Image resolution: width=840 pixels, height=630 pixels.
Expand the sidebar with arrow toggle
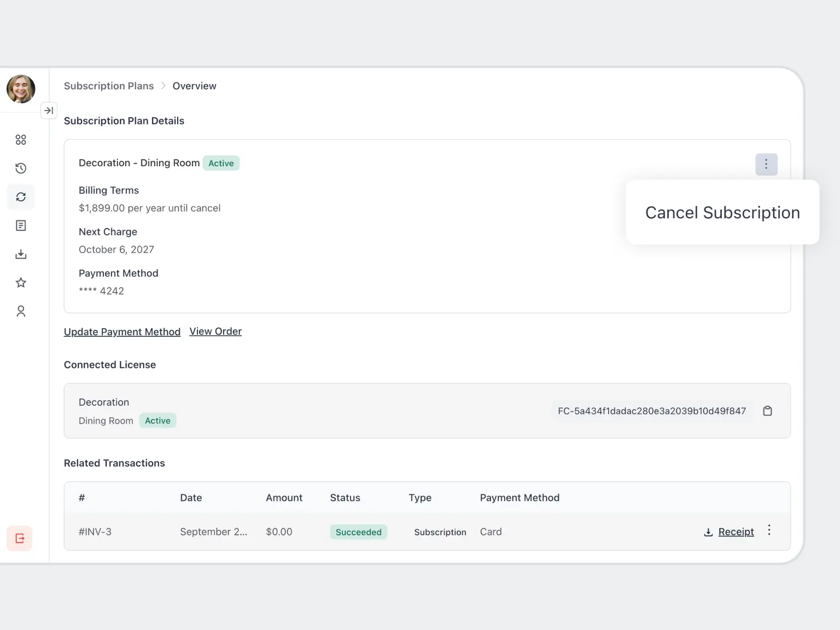coord(49,110)
